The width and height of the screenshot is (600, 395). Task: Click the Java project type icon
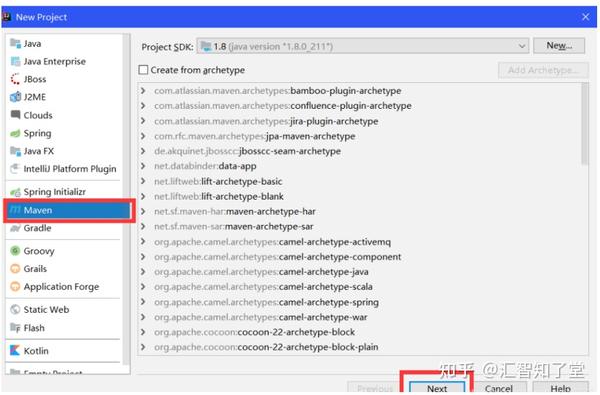pyautogui.click(x=15, y=43)
